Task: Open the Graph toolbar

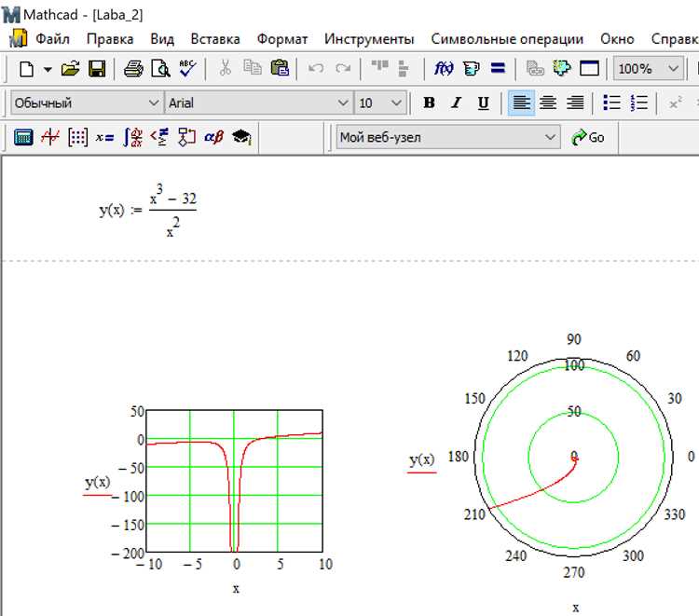Action: (50, 137)
